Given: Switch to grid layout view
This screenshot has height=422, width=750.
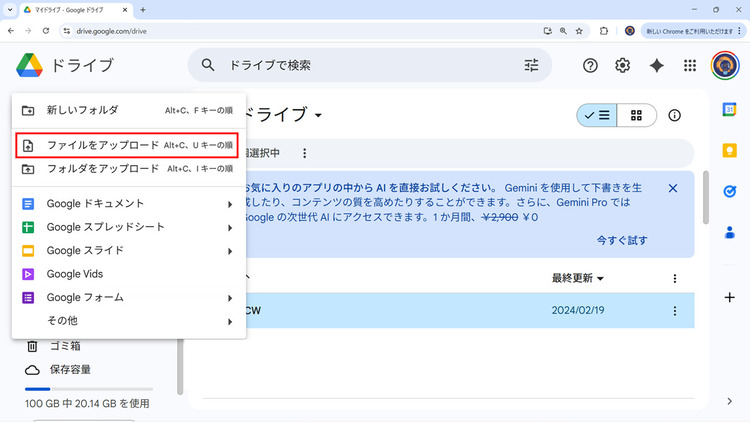Looking at the screenshot, I should coord(635,115).
